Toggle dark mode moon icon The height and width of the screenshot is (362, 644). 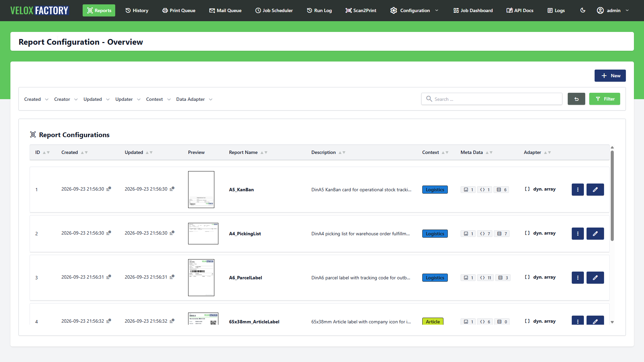(x=583, y=10)
